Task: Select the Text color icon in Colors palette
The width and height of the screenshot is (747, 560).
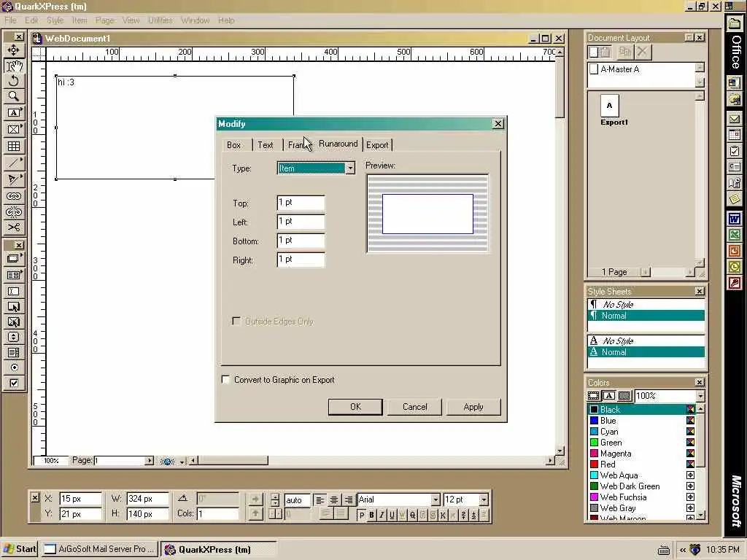Action: pyautogui.click(x=609, y=396)
